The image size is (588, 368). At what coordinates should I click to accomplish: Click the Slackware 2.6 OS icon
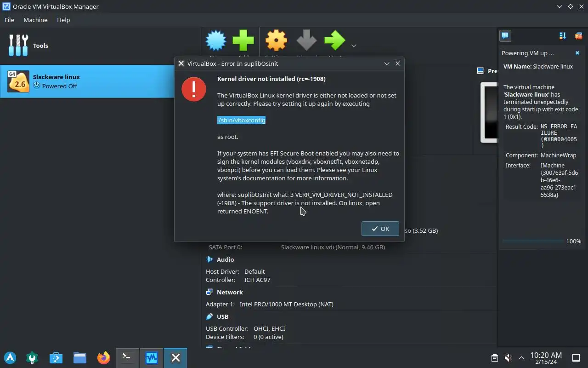point(19,81)
